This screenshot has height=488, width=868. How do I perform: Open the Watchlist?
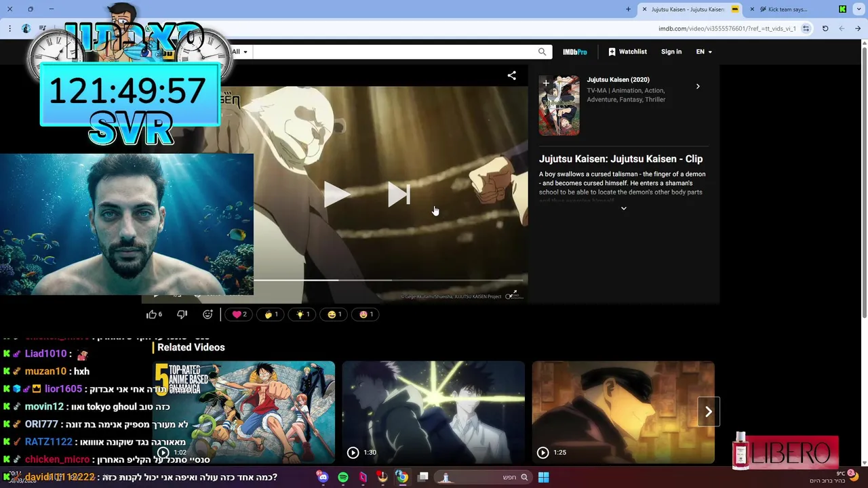627,52
